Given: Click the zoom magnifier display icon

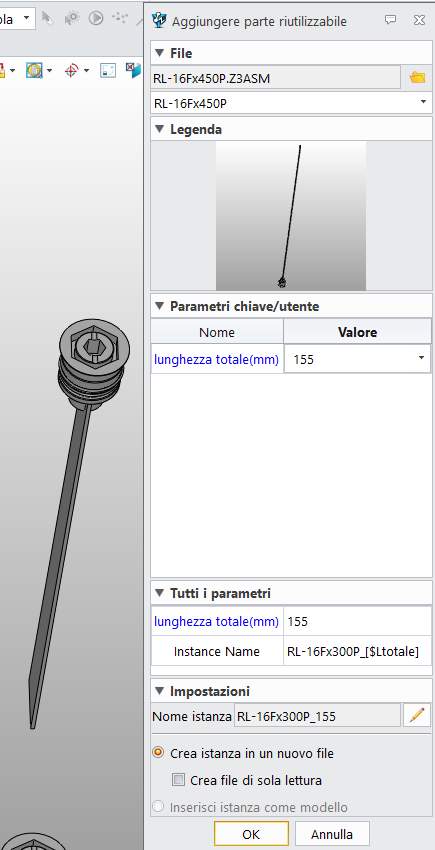Looking at the screenshot, I should point(34,70).
